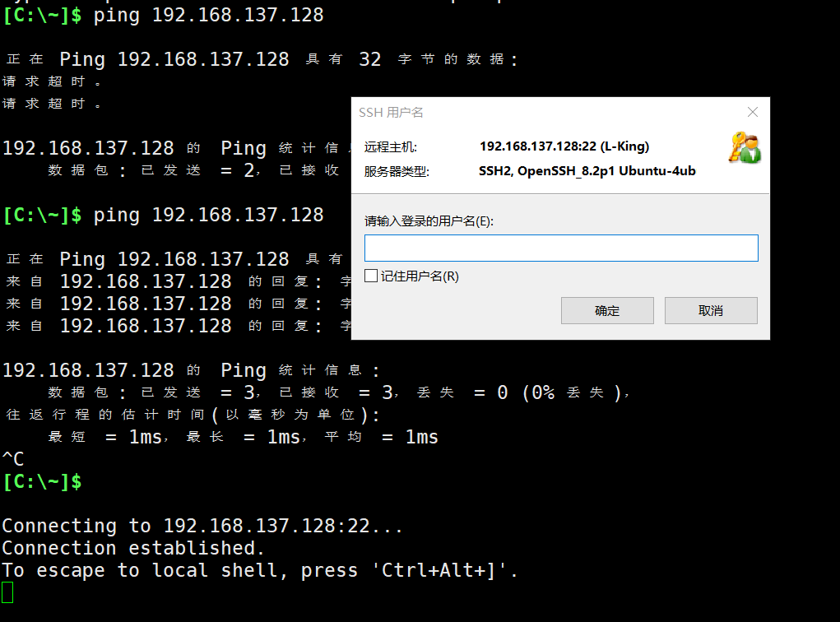Click the terminal cursor at the bottom
The width and height of the screenshot is (840, 622).
coord(7,591)
